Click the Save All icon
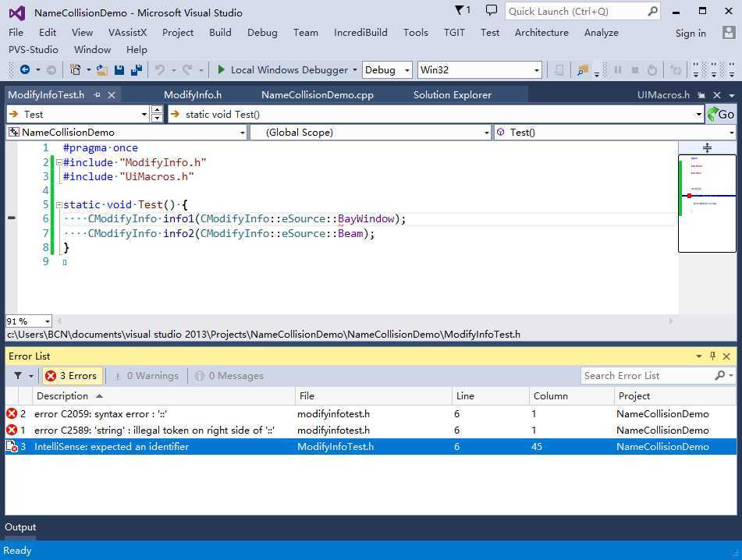 tap(137, 70)
